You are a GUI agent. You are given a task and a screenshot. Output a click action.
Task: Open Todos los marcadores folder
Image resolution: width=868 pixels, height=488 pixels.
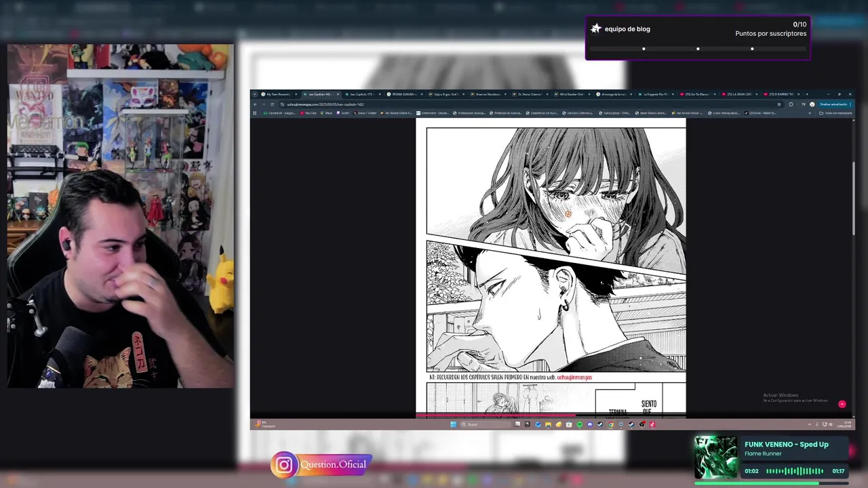pyautogui.click(x=835, y=113)
